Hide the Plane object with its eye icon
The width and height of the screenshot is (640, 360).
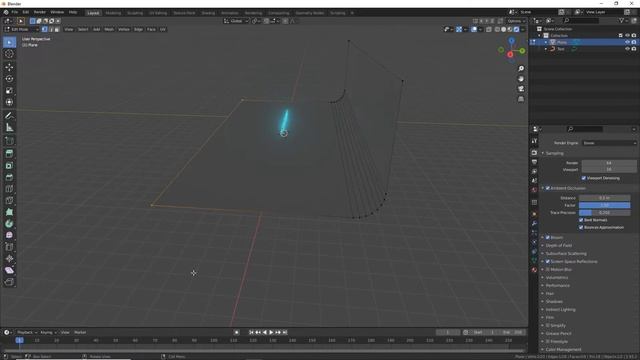coord(627,42)
